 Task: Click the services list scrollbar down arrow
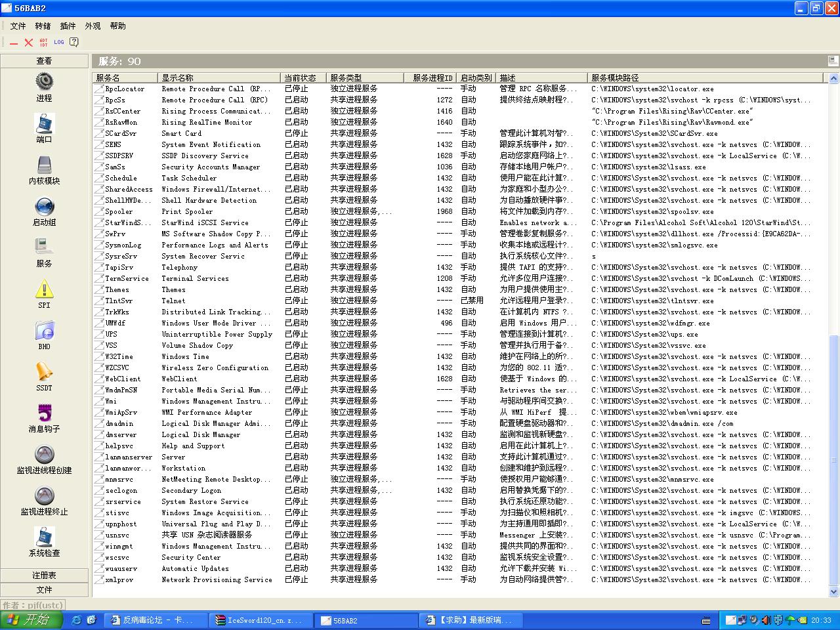834,592
